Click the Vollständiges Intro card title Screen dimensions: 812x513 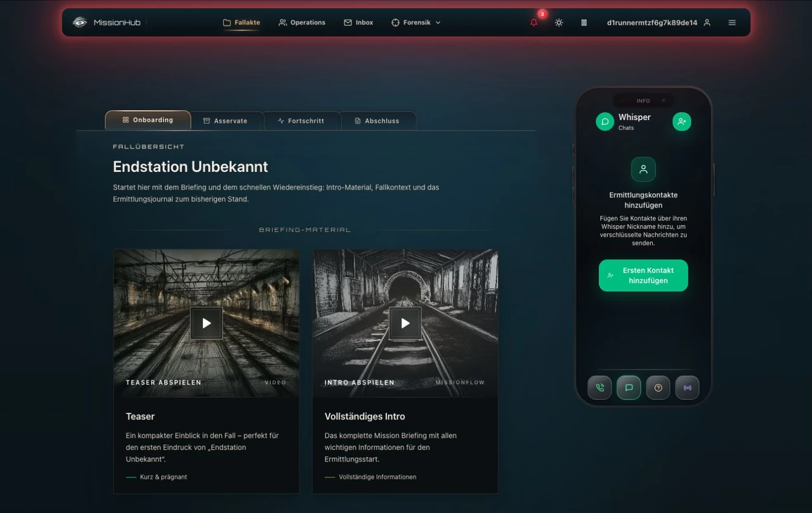[365, 416]
